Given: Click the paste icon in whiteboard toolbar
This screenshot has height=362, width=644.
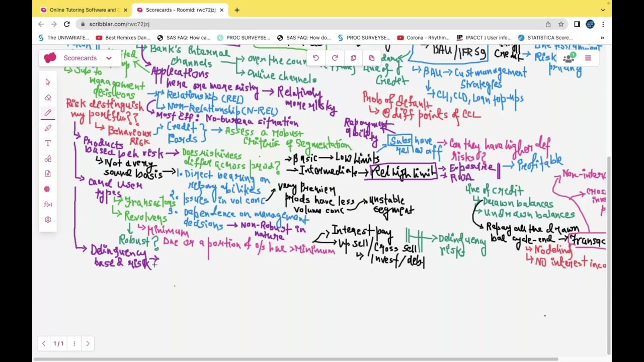Looking at the screenshot, I should point(371,58).
